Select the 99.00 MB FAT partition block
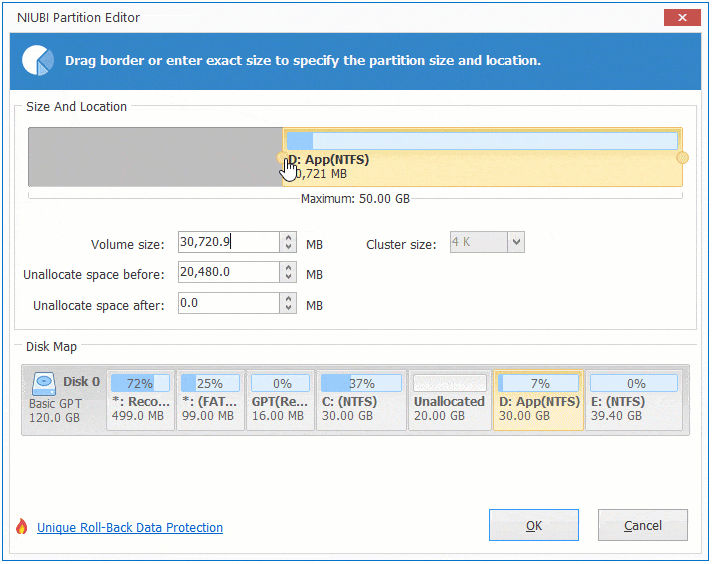Viewport: 712px width, 564px height. [209, 400]
